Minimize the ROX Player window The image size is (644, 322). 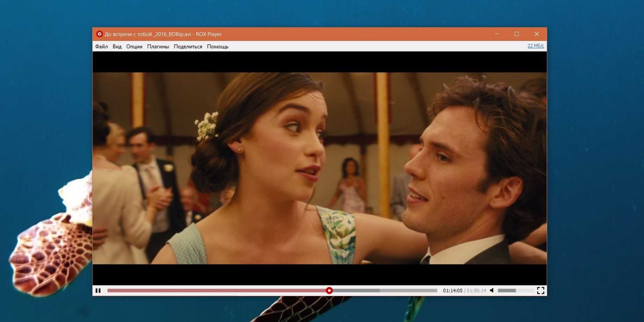point(497,34)
